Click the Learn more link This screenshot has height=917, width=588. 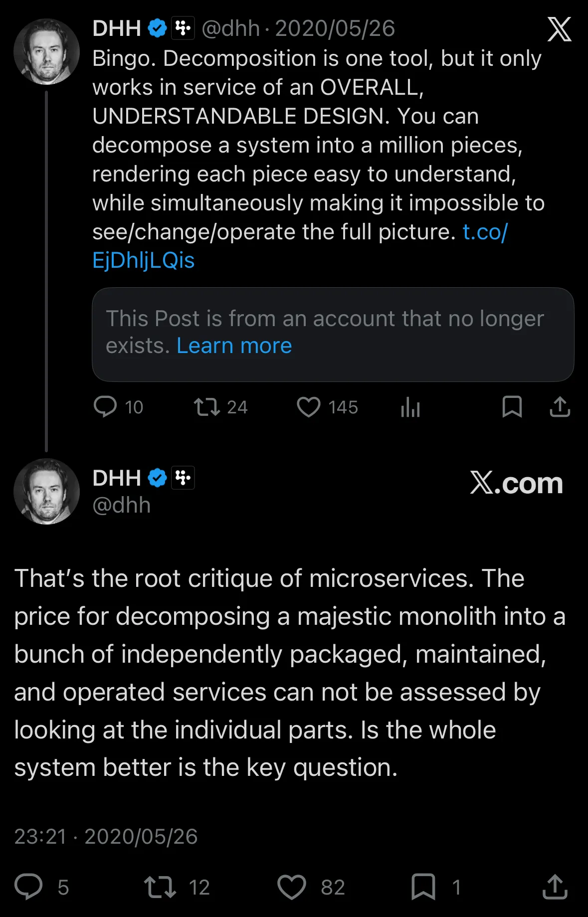234,346
